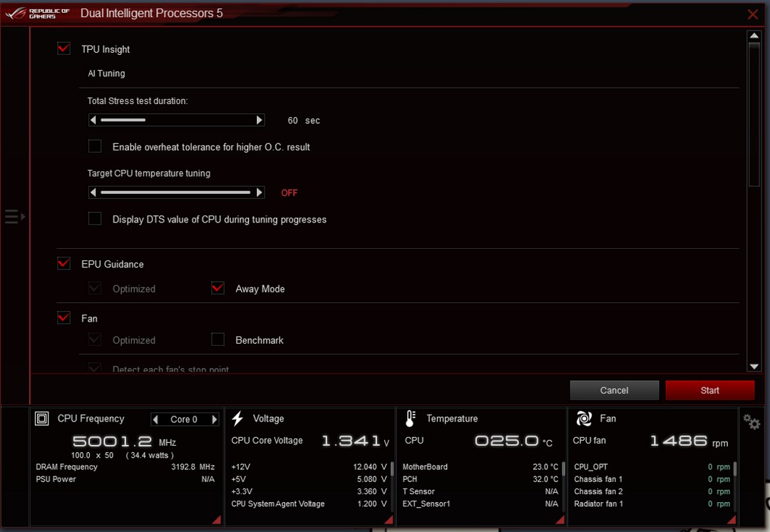Viewport: 770px width, 532px height.
Task: Open the left sidebar menu icon
Action: (15, 216)
